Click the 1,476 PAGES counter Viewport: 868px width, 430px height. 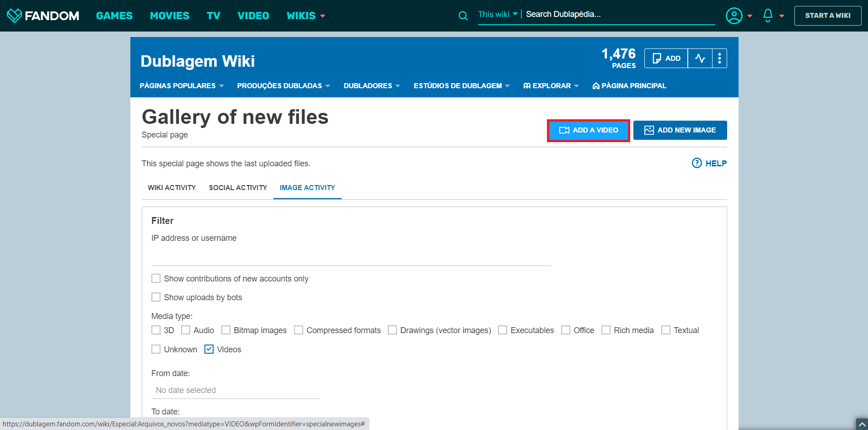[x=619, y=58]
